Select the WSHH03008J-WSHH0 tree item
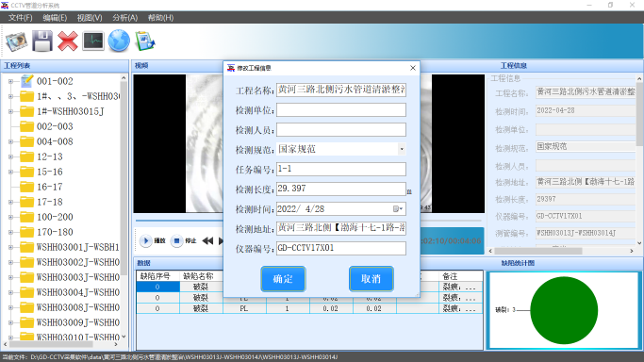This screenshot has height=362, width=644. click(x=77, y=308)
